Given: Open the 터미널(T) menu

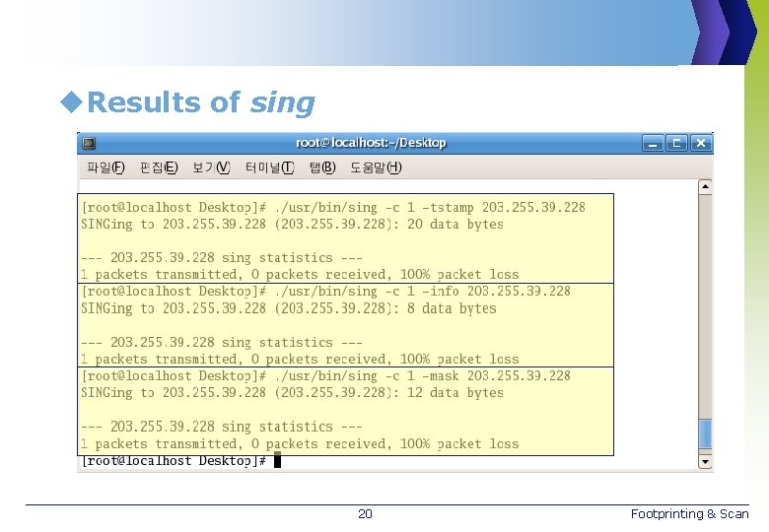Looking at the screenshot, I should (270, 167).
